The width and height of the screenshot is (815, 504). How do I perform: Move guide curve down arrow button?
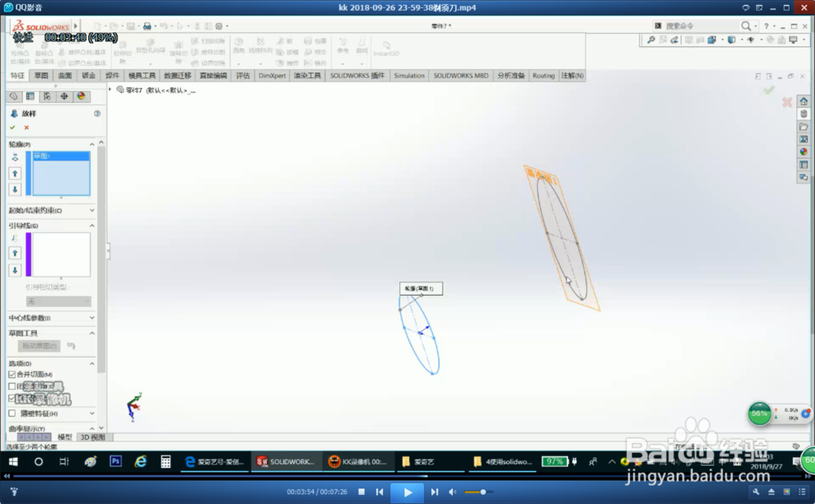coord(15,270)
